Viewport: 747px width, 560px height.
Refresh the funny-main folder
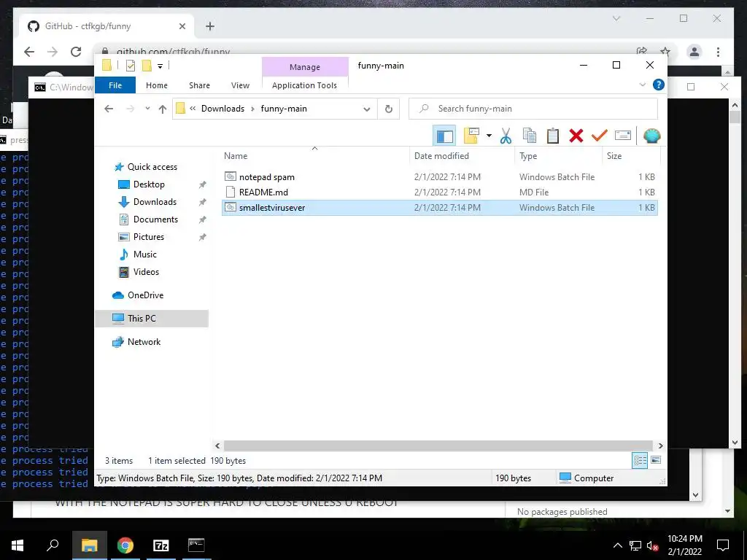pyautogui.click(x=389, y=109)
